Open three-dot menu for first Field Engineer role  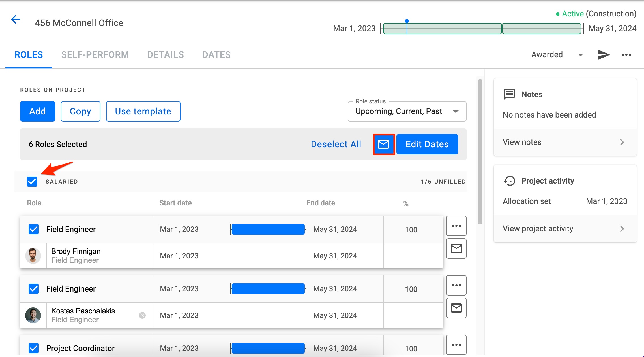456,226
